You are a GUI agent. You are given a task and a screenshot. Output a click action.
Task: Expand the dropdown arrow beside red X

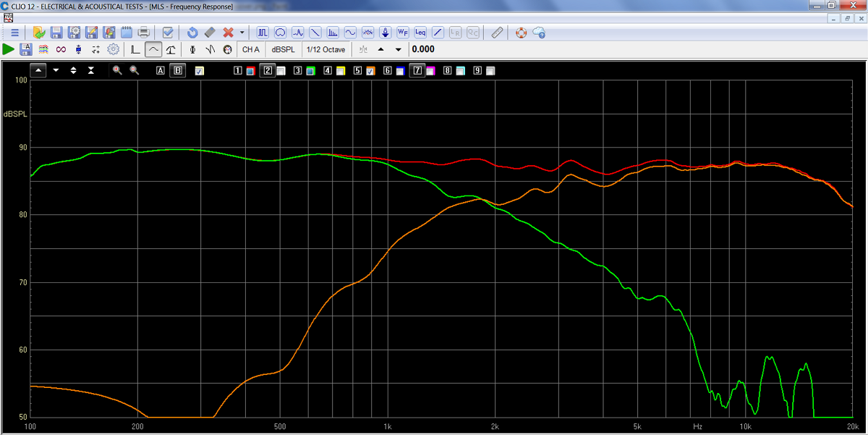[242, 33]
